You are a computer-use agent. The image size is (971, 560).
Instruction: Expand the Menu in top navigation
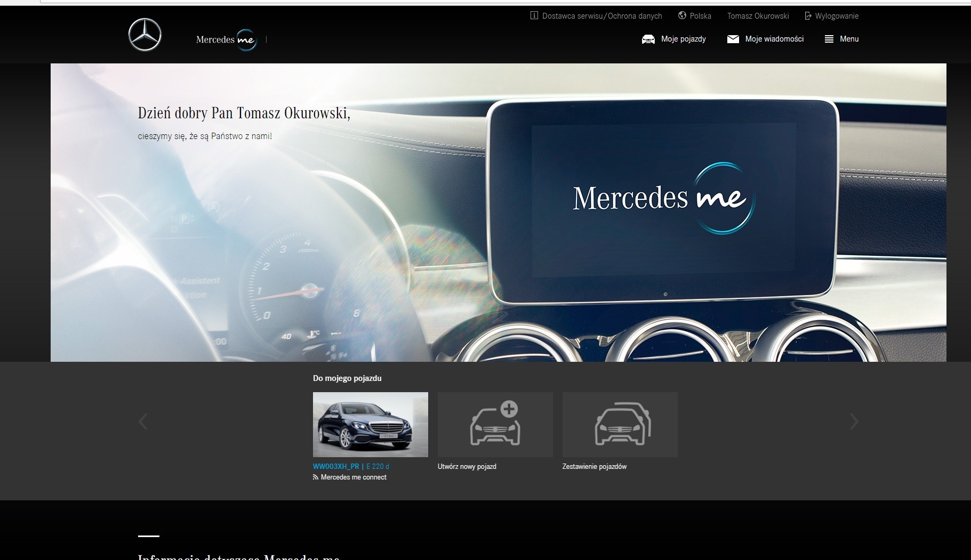849,39
